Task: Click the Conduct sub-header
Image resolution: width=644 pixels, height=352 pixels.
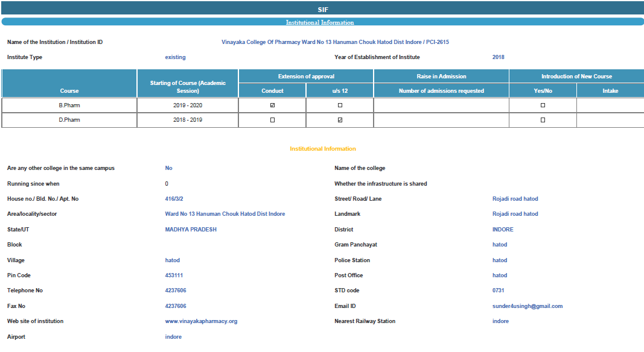Action: 272,90
